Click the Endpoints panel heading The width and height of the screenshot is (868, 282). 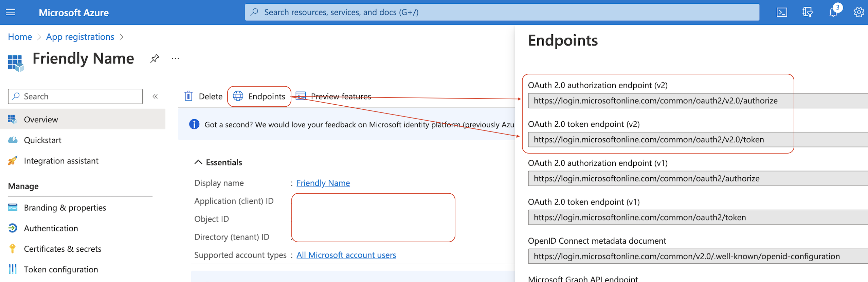(563, 40)
